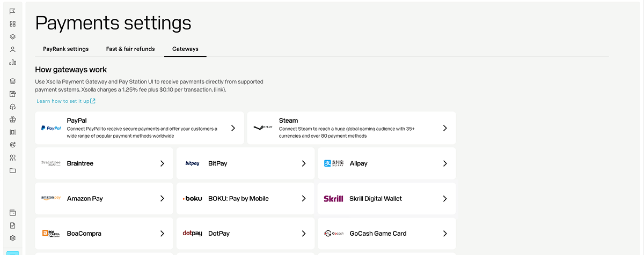Click the database stack sidebar icon
The image size is (644, 255).
[13, 81]
